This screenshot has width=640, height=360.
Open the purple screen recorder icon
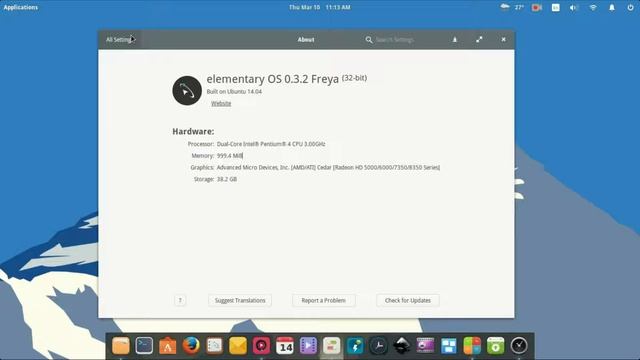coord(425,346)
